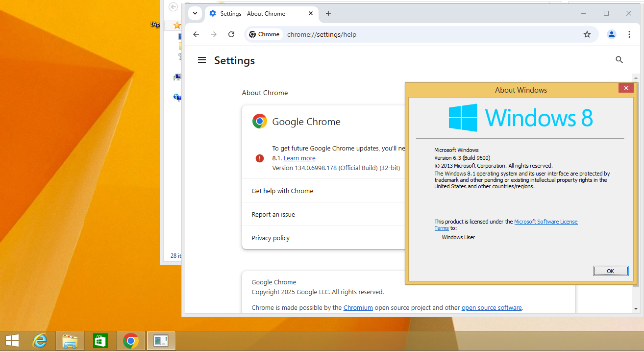Minimize the Chrome window
The height and width of the screenshot is (352, 644).
(584, 13)
